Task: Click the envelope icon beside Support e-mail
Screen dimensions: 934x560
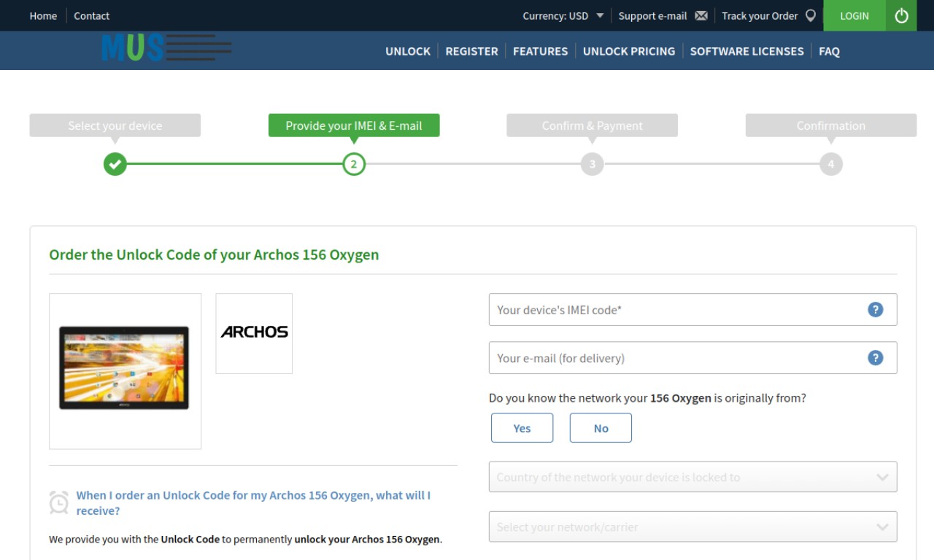Action: pyautogui.click(x=701, y=15)
